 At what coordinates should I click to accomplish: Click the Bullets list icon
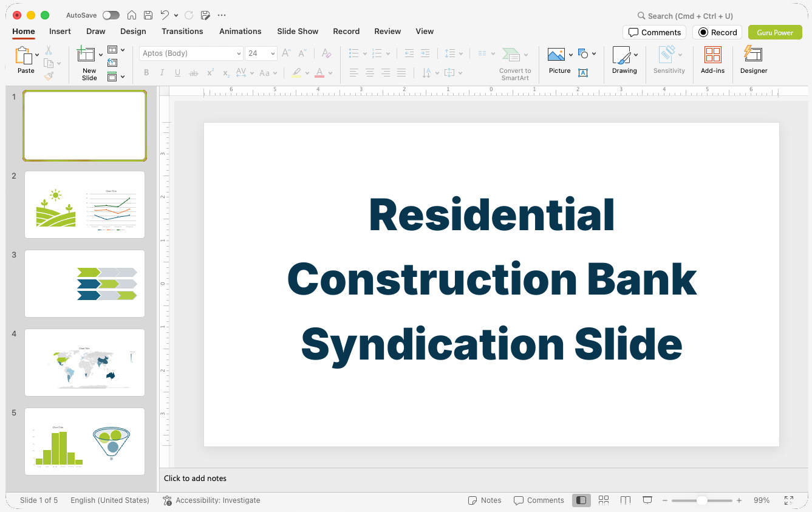[354, 53]
